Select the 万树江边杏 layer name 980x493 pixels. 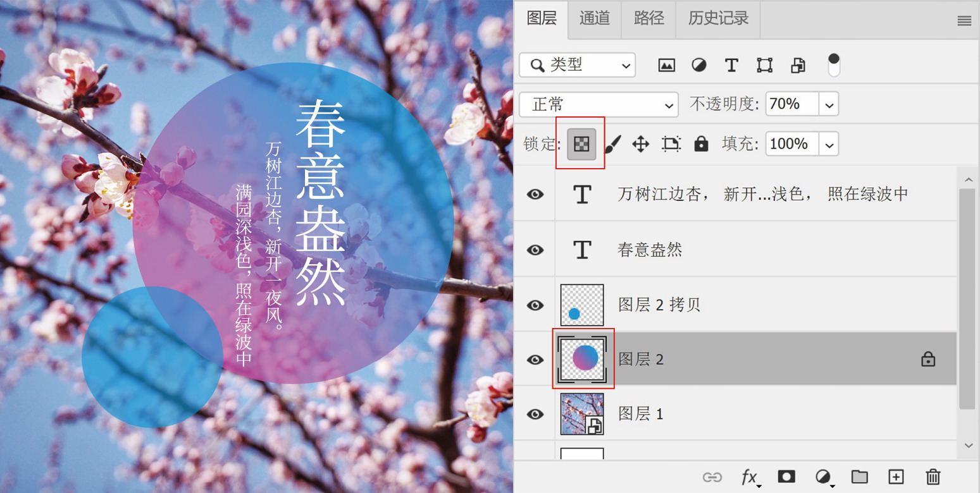pos(763,194)
